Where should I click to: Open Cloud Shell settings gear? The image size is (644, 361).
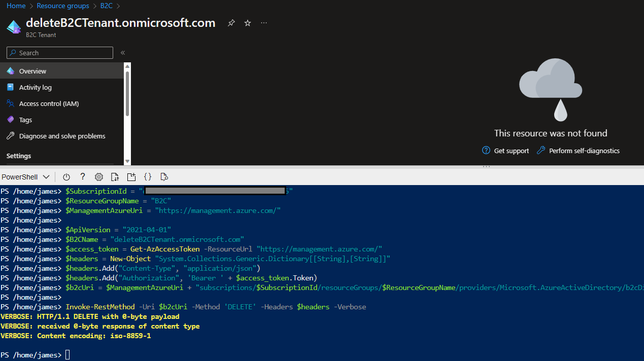click(x=99, y=177)
